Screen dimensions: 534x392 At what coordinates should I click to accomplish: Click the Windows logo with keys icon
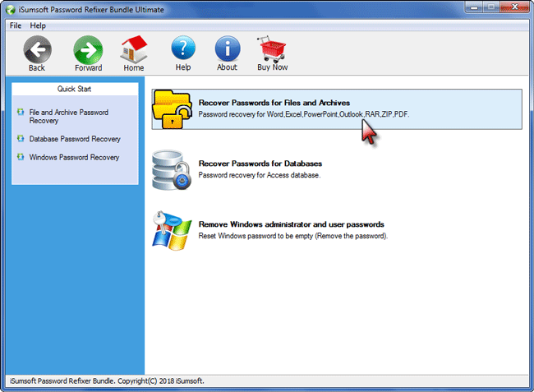click(x=172, y=229)
